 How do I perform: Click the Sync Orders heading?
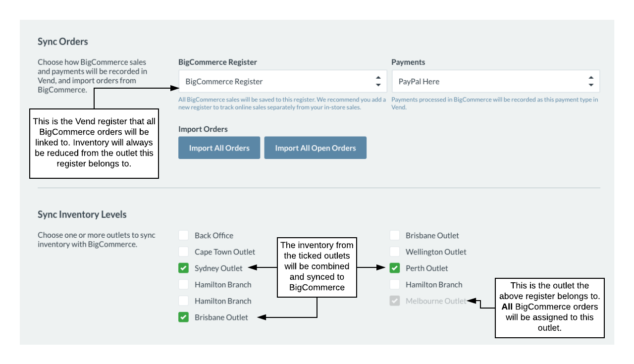click(x=63, y=42)
